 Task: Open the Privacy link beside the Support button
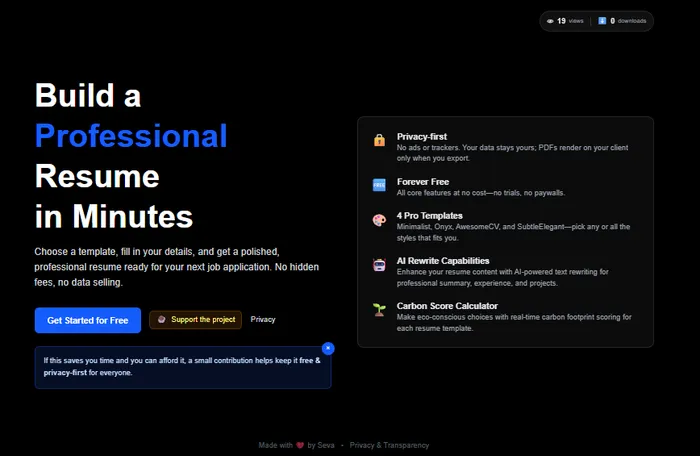263,320
